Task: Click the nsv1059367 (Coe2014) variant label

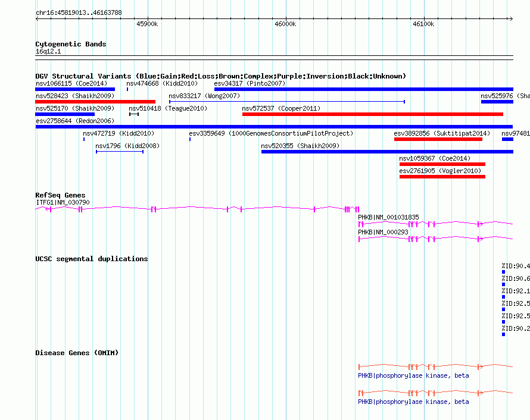Action: [x=435, y=158]
